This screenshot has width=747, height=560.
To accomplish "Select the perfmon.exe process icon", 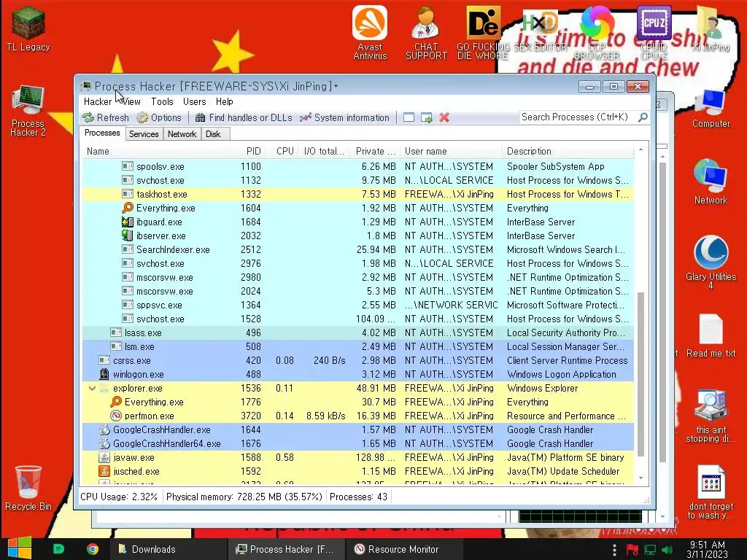I will tap(116, 416).
